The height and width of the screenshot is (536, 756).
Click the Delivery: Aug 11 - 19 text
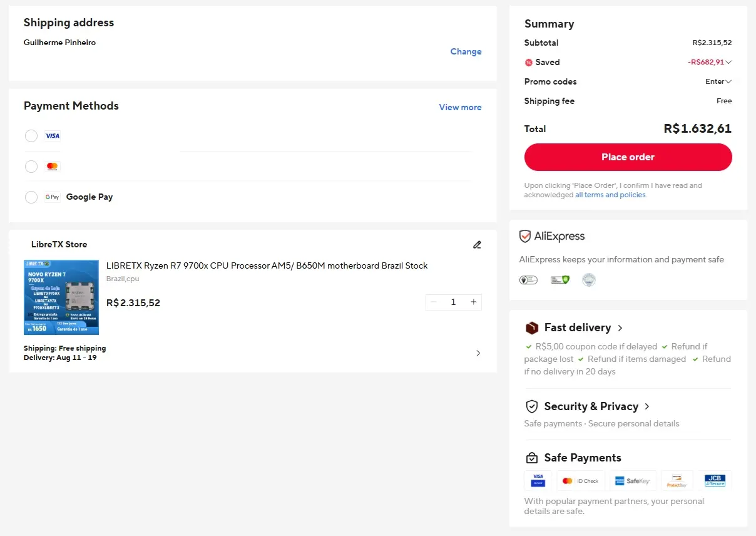pyautogui.click(x=60, y=358)
